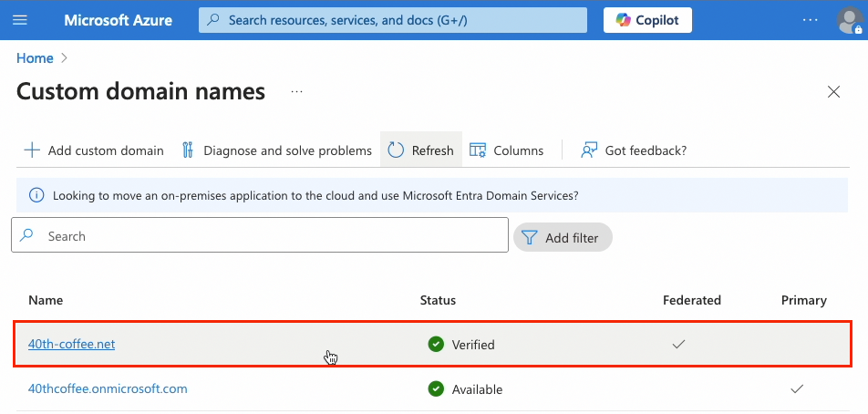This screenshot has height=414, width=868.
Task: Click the global search bar
Action: point(393,20)
